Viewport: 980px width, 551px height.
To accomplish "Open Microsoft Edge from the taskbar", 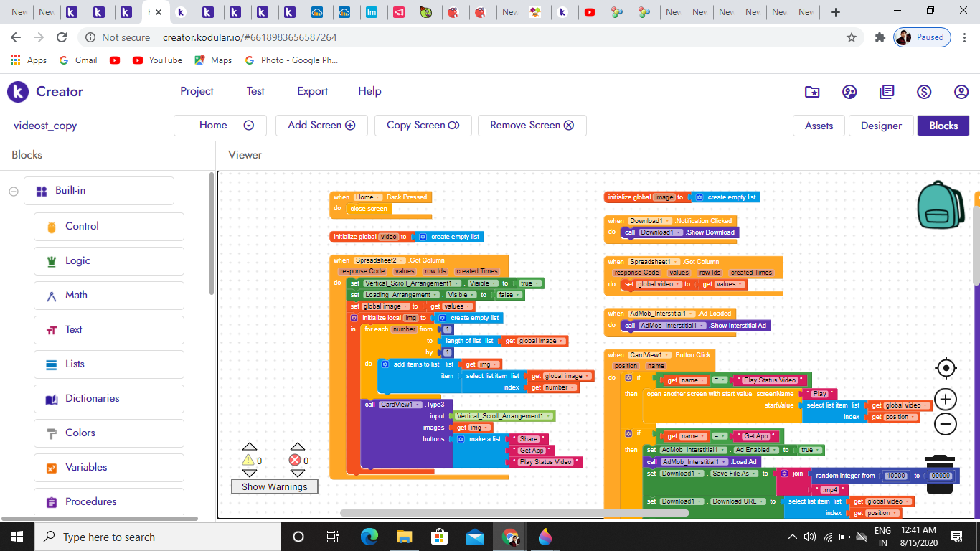I will (369, 537).
